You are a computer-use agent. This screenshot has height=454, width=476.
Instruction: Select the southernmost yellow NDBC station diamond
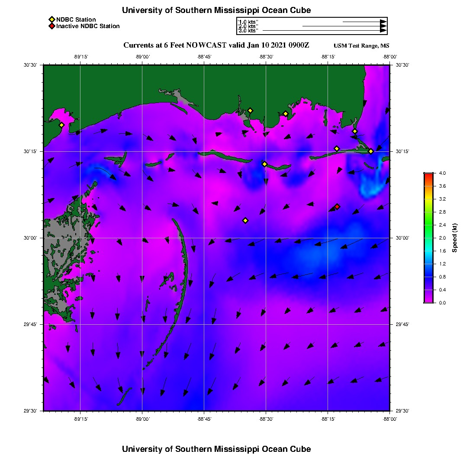click(x=245, y=221)
